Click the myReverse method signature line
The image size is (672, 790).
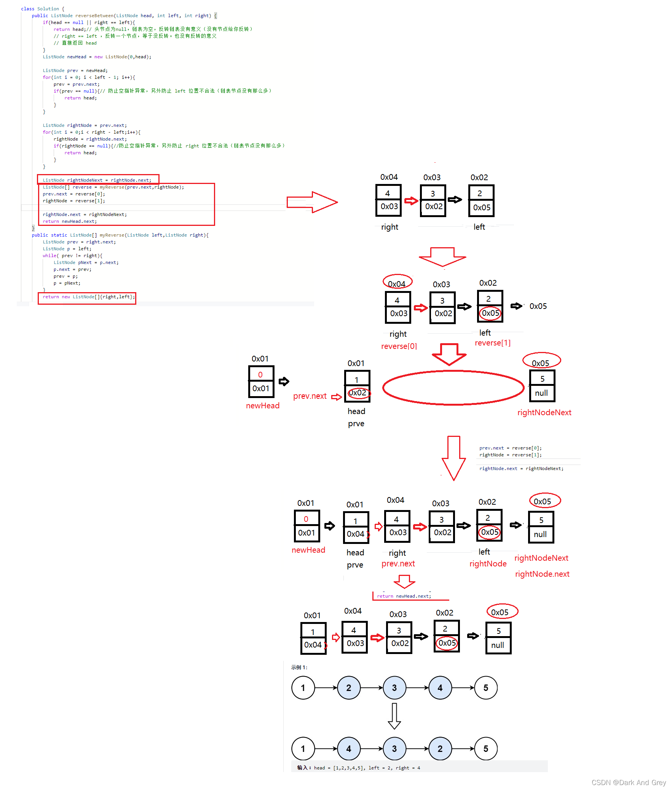click(120, 235)
